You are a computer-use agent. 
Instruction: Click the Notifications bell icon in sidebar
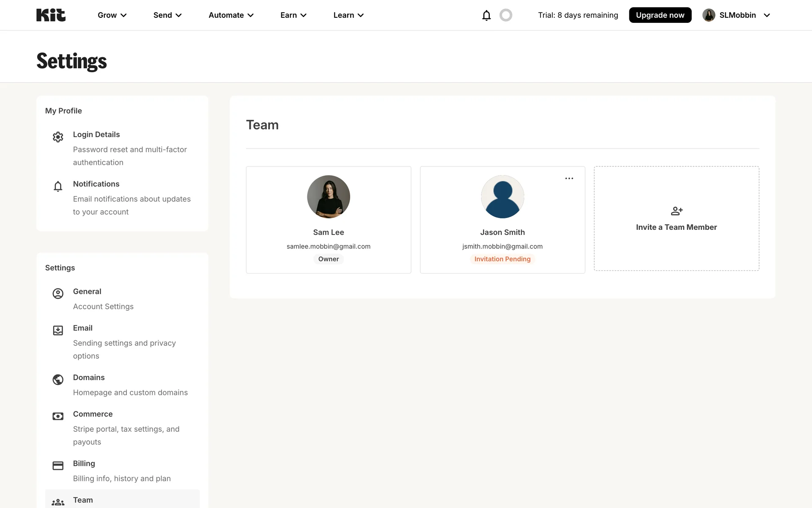(x=58, y=186)
